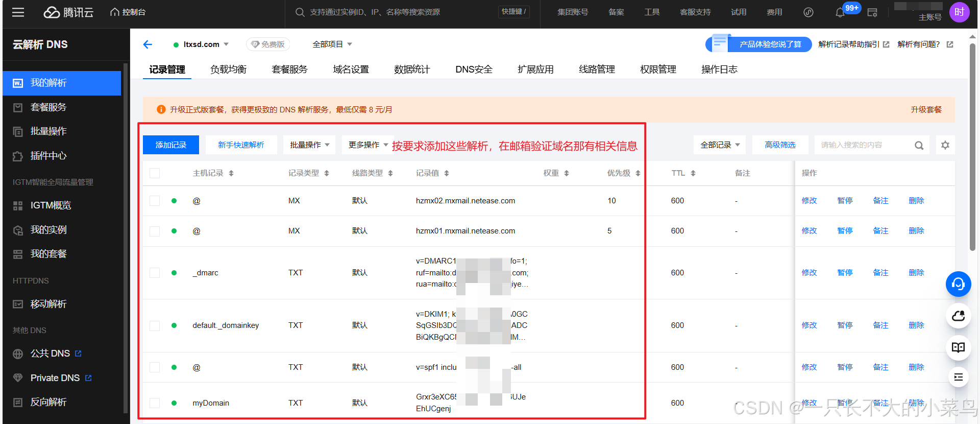Sort by 记录值 column arrows

447,173
